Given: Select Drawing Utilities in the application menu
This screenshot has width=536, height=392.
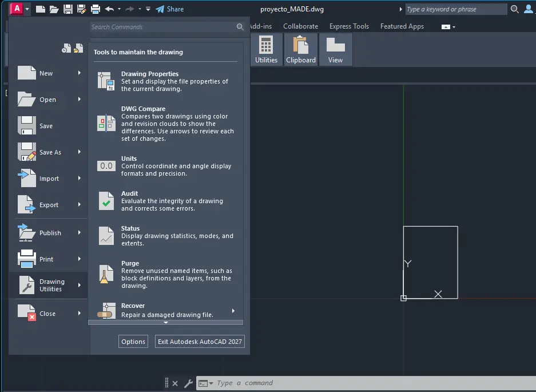Looking at the screenshot, I should [49, 286].
